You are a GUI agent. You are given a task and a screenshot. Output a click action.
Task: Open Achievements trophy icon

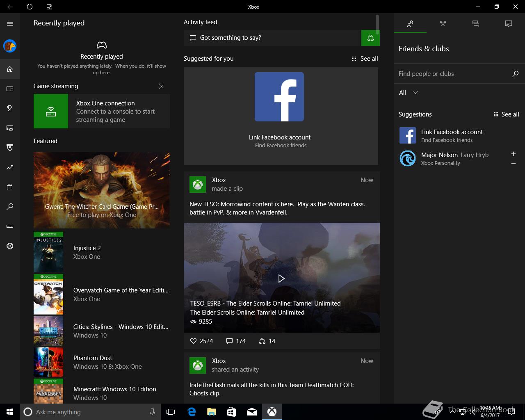tap(10, 108)
